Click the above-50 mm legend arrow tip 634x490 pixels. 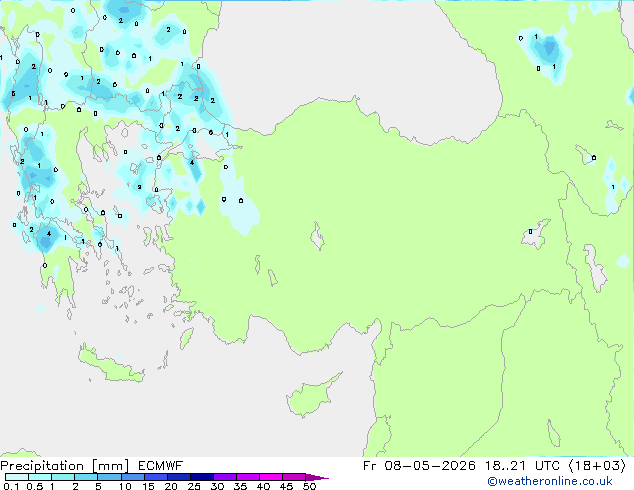[x=317, y=477]
